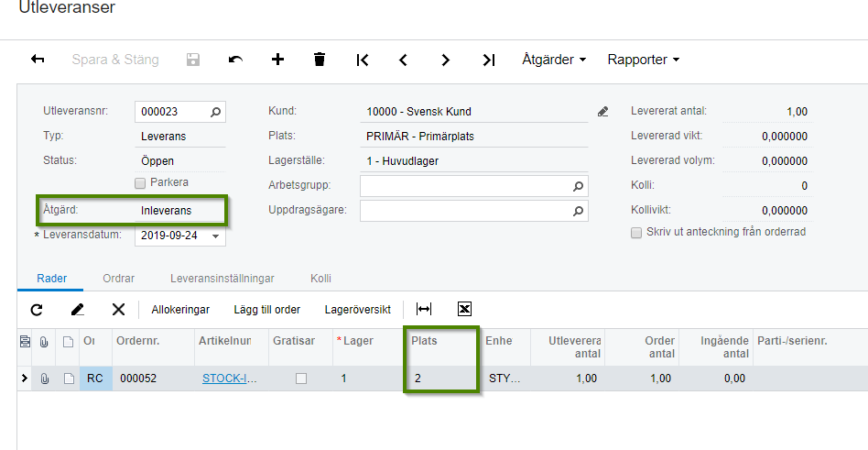Export grid to Excel icon
Viewport: 868px width, 450px height.
tap(464, 310)
